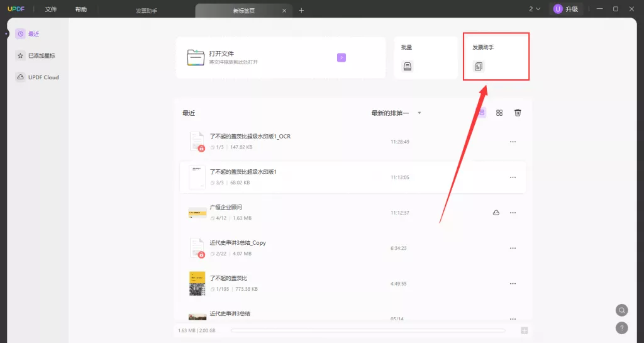
Task: Click thumbnail of 了不起的盖茨比超级水印版1_OCR
Action: [197, 142]
